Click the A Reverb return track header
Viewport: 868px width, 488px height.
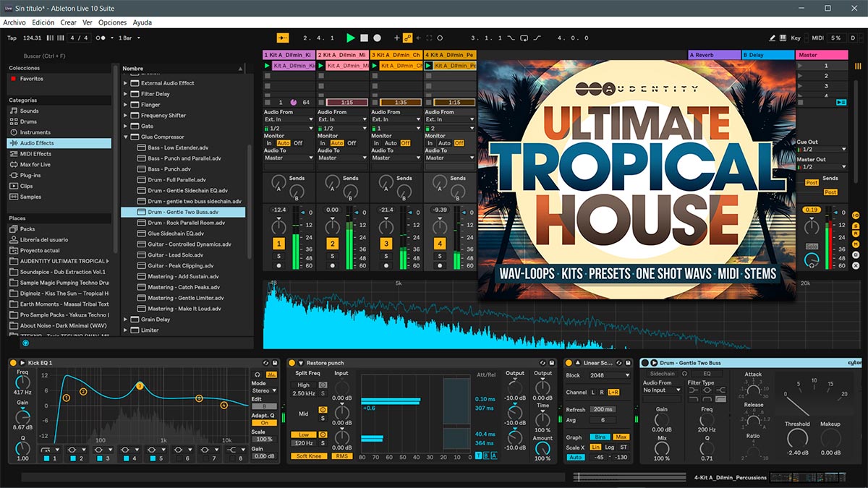pyautogui.click(x=714, y=55)
